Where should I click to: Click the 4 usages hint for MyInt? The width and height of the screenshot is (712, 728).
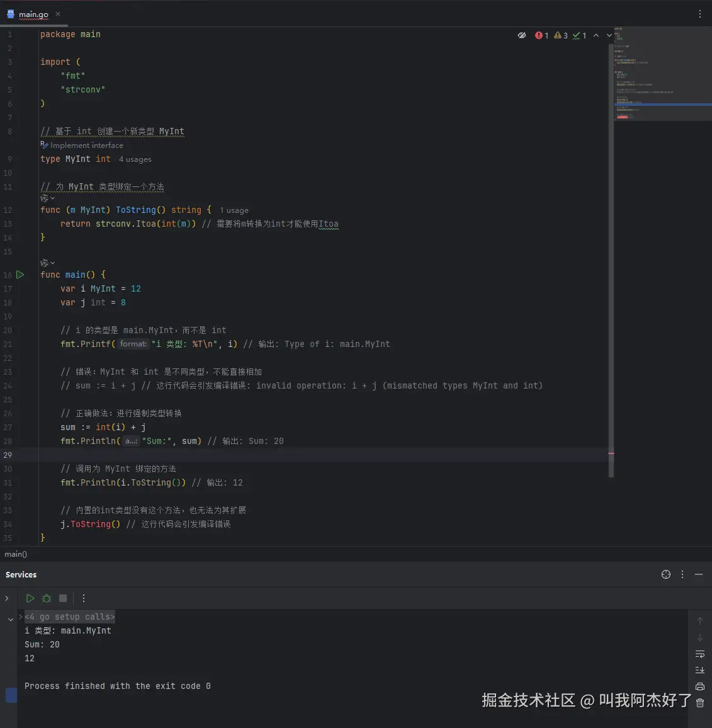coord(135,159)
